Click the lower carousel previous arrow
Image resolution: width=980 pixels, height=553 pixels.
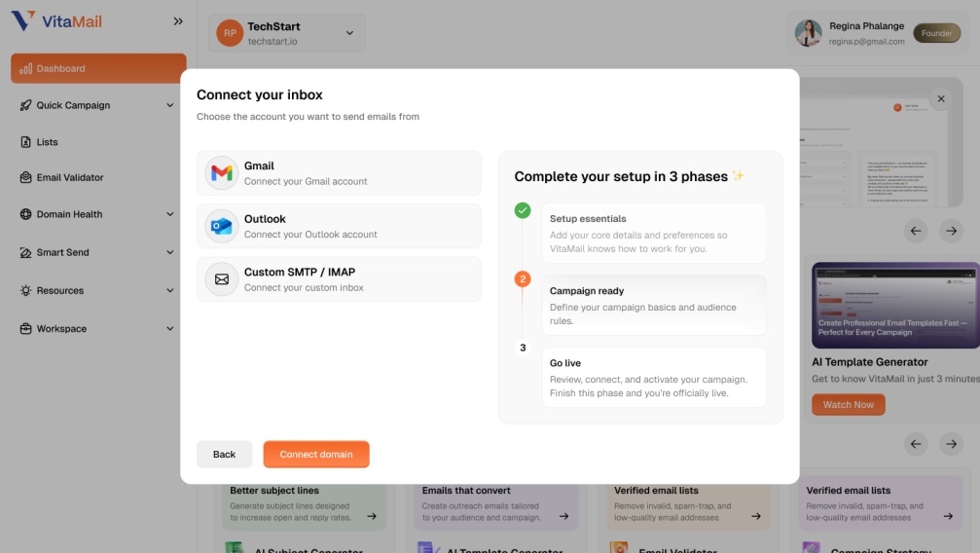[916, 444]
